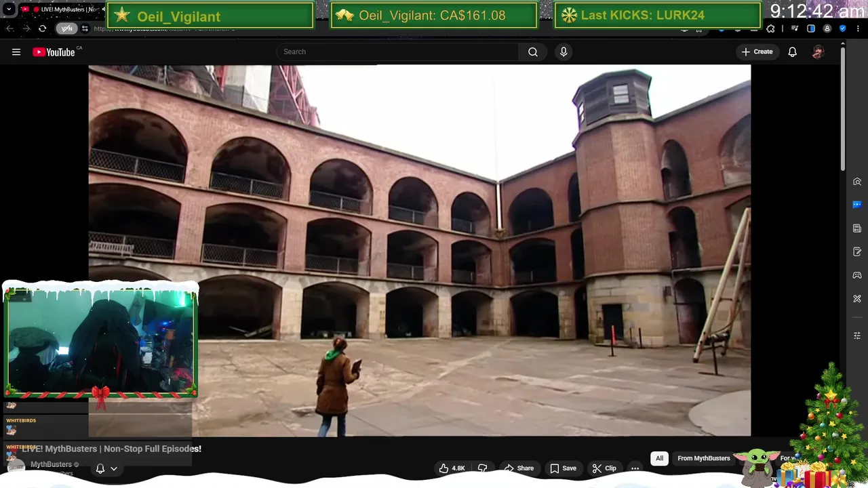Screen dimensions: 868x488
Task: Open the YouTube account avatar menu
Action: 818,52
